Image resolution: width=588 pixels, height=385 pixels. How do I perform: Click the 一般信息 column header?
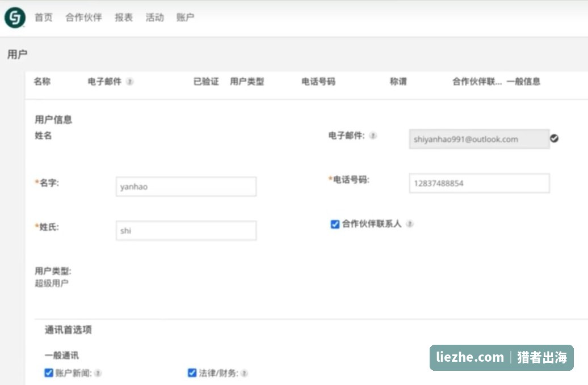click(x=523, y=81)
